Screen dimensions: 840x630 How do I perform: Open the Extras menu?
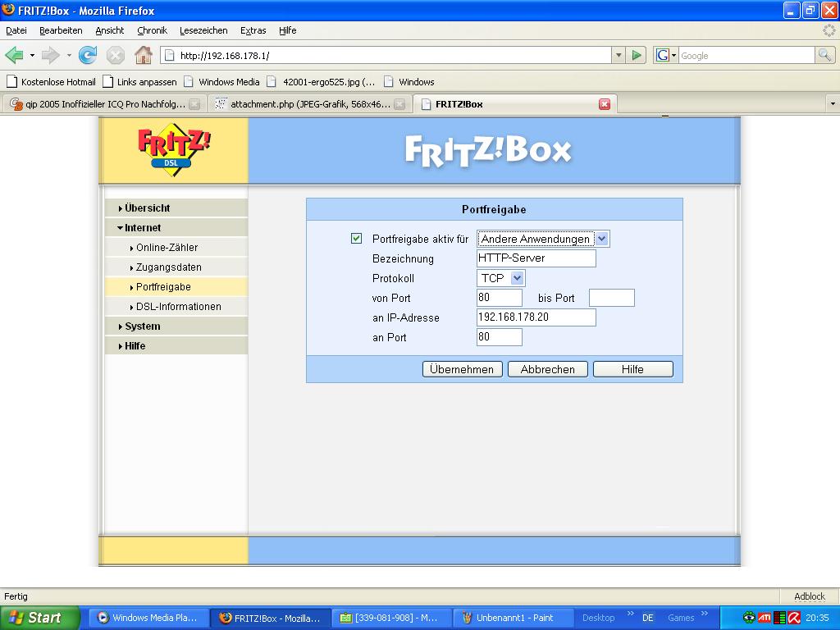pyautogui.click(x=253, y=30)
